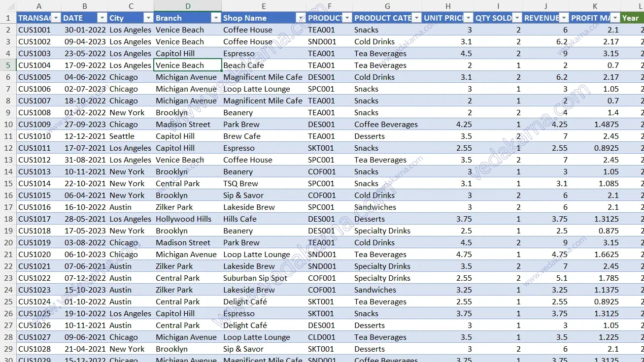644x362 pixels.
Task: Select column A header
Action: [x=39, y=6]
